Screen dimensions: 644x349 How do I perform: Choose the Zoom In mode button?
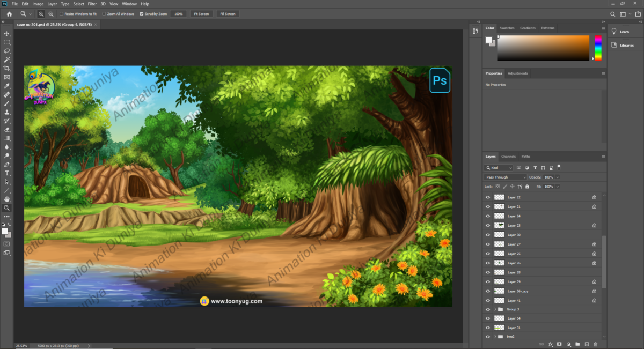coord(41,13)
